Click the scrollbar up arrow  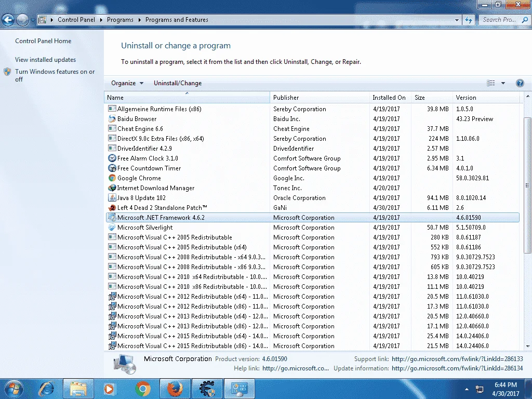pyautogui.click(x=528, y=96)
